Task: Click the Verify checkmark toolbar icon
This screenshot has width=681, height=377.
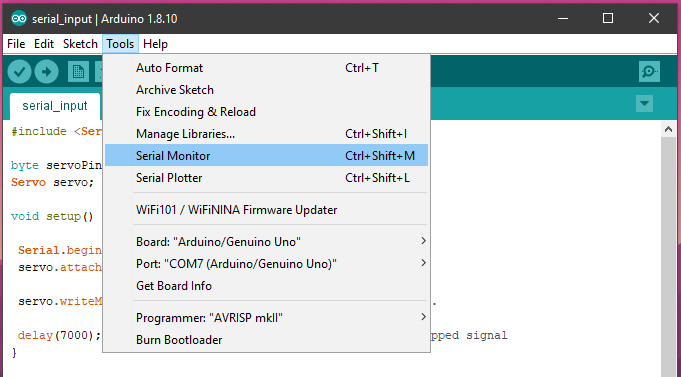Action: coord(19,72)
